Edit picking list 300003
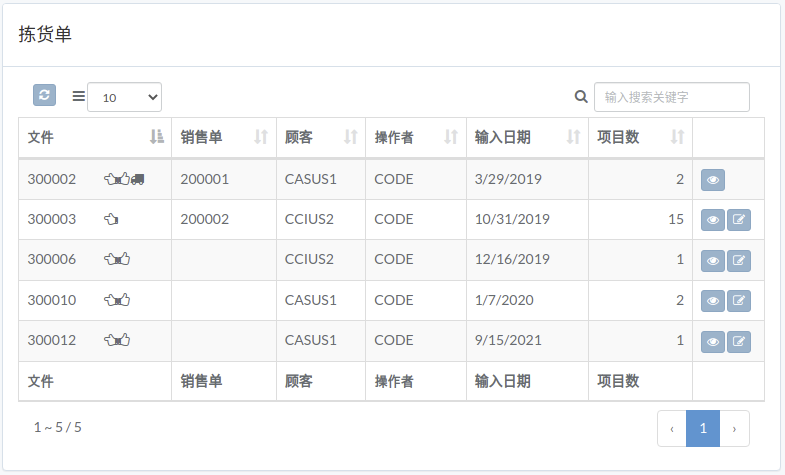The image size is (785, 475). coord(738,220)
